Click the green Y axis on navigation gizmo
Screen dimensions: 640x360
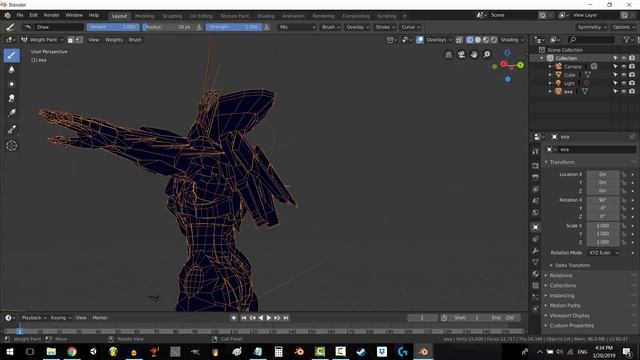[x=520, y=65]
